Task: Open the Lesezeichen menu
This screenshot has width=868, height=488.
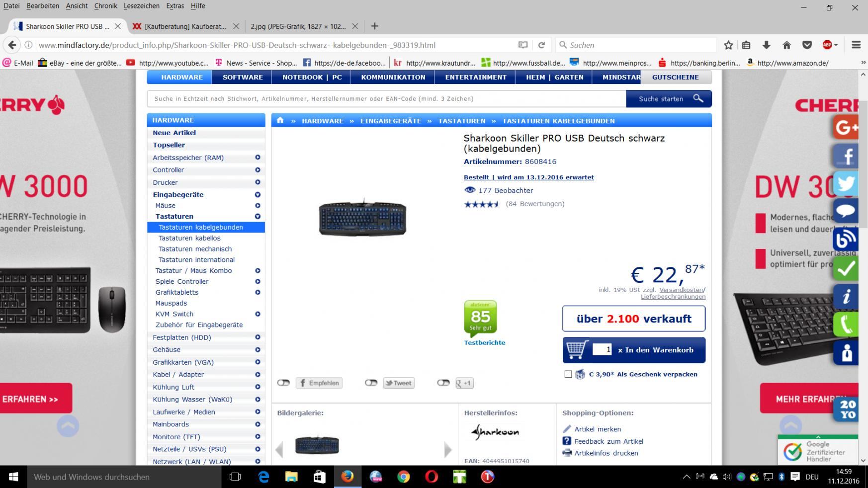Action: pos(142,6)
